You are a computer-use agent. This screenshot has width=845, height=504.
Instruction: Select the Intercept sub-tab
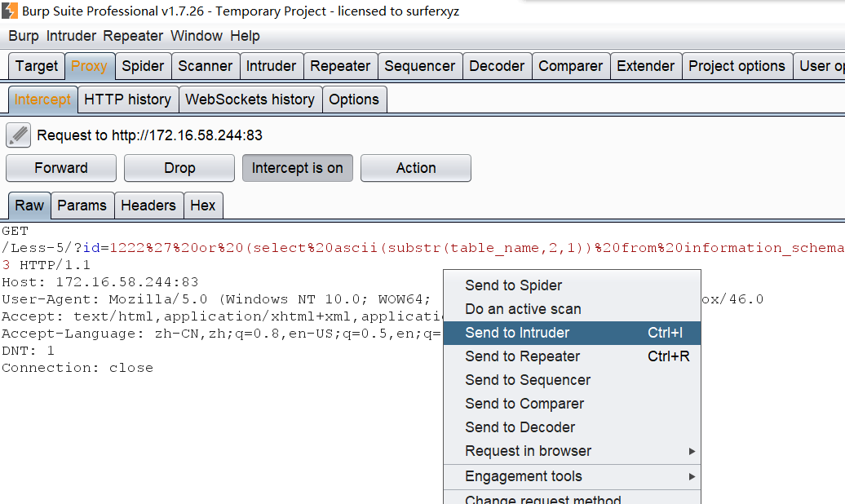(42, 99)
